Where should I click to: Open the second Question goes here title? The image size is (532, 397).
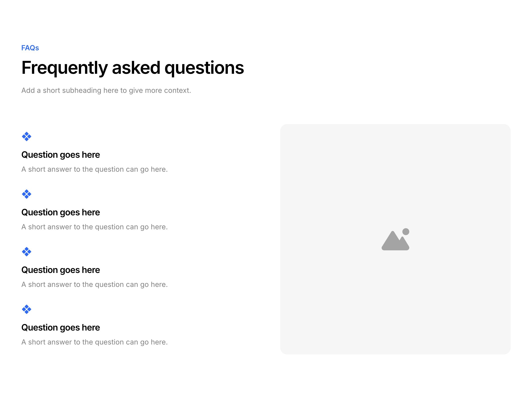pos(61,213)
